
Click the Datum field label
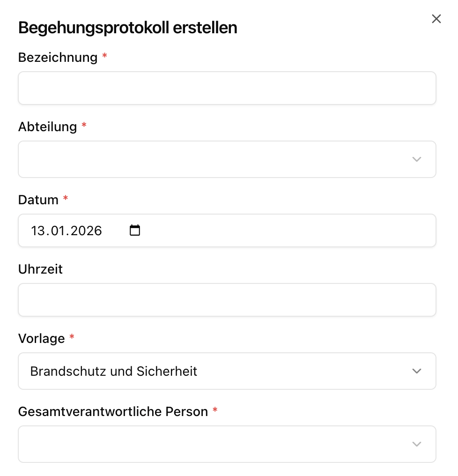37,200
